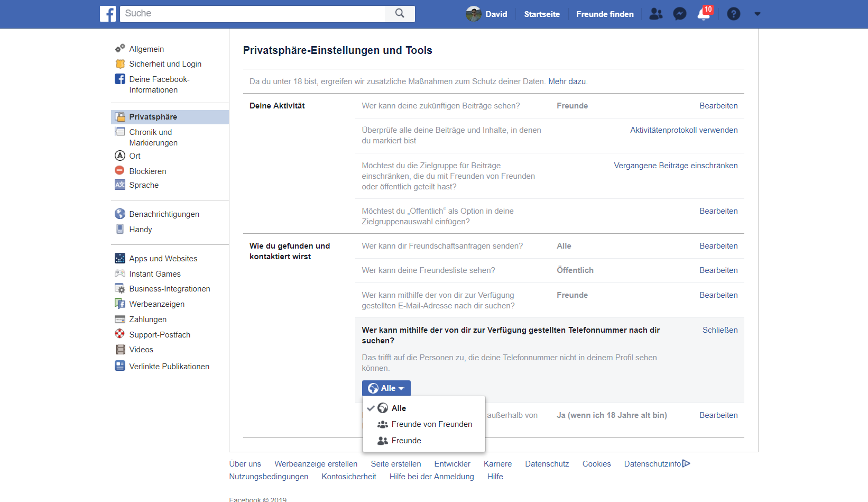Viewport: 868px width, 502px height.
Task: Click the Sprache language icon
Action: pyautogui.click(x=120, y=185)
